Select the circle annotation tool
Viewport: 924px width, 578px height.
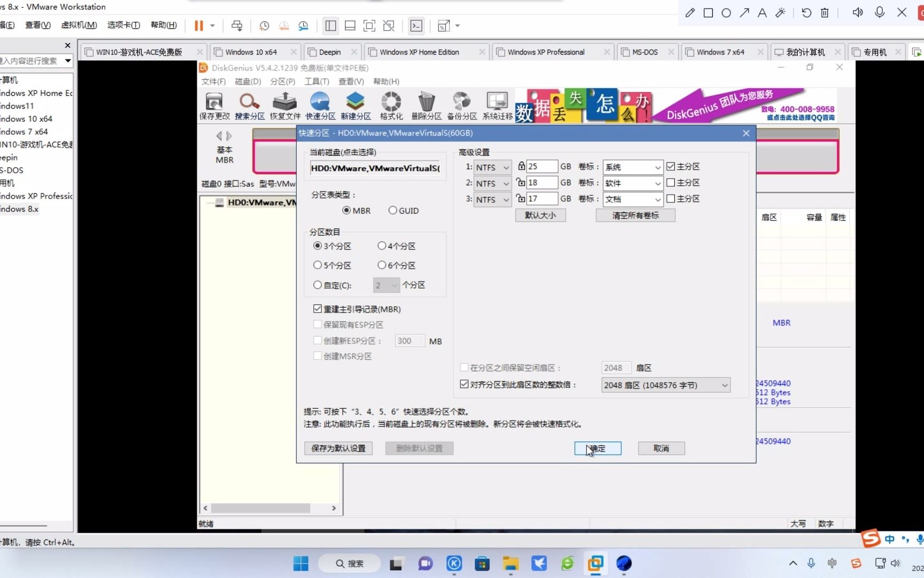tap(726, 12)
